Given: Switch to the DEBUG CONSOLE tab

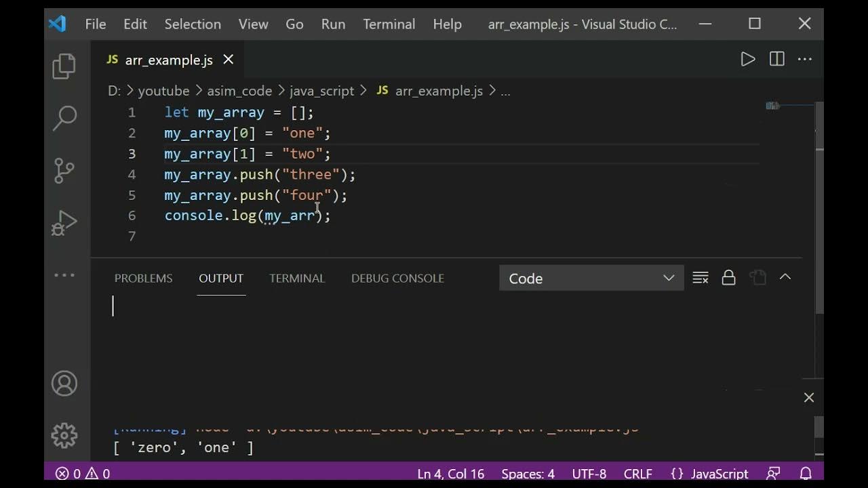Looking at the screenshot, I should point(397,279).
